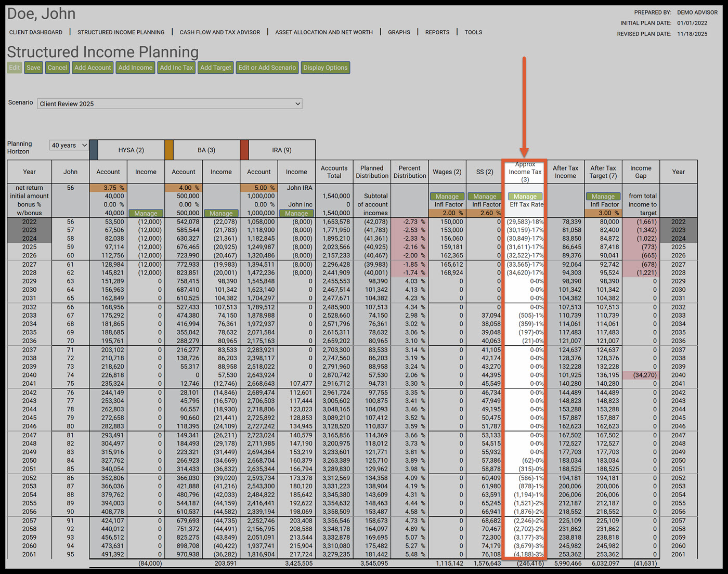The image size is (728, 574).
Task: Click the Percent Distribution column header
Action: click(410, 172)
